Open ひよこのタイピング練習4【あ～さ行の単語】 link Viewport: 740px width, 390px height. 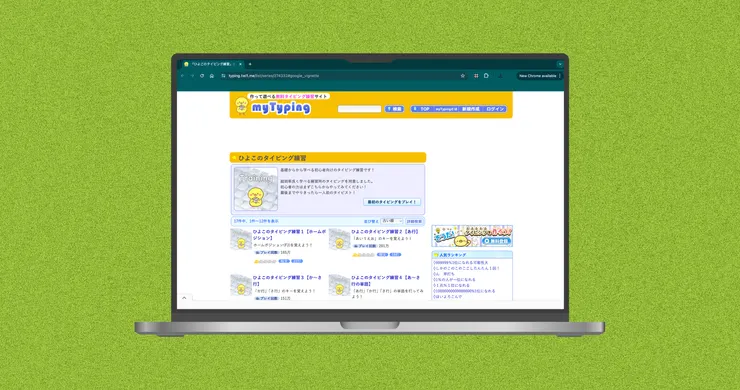point(386,280)
